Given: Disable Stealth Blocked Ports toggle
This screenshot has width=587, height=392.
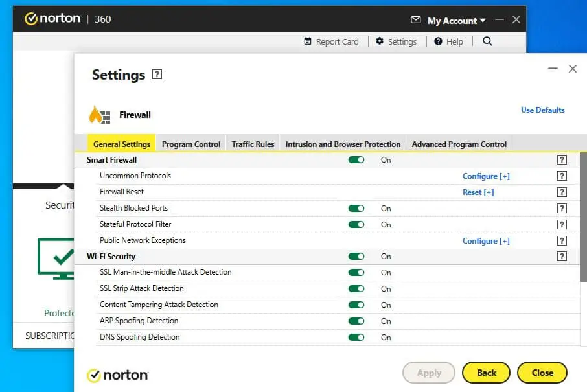Looking at the screenshot, I should coord(356,209).
